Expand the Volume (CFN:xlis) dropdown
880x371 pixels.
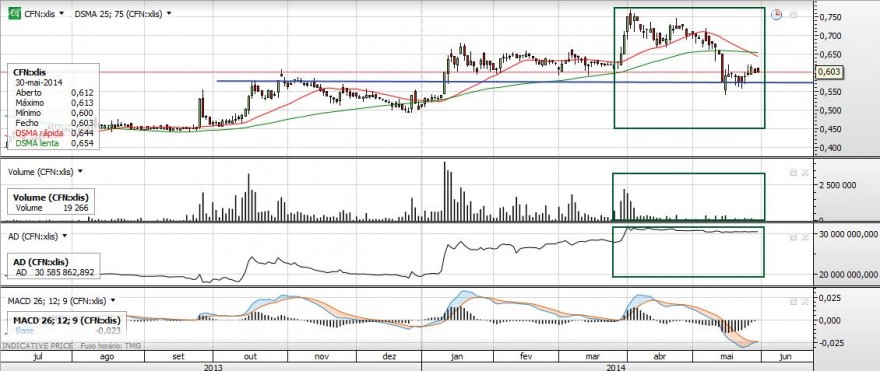pos(80,172)
